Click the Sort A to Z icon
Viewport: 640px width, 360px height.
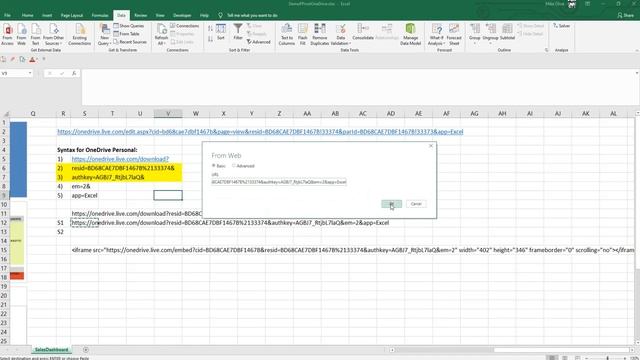tap(210, 28)
